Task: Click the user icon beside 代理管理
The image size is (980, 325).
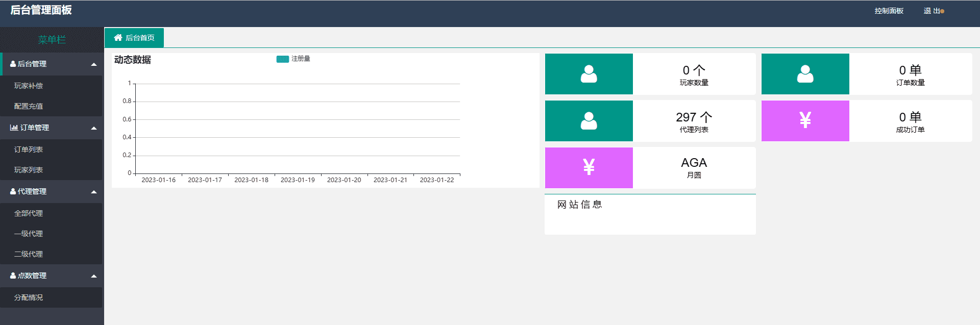Action: pos(13,191)
